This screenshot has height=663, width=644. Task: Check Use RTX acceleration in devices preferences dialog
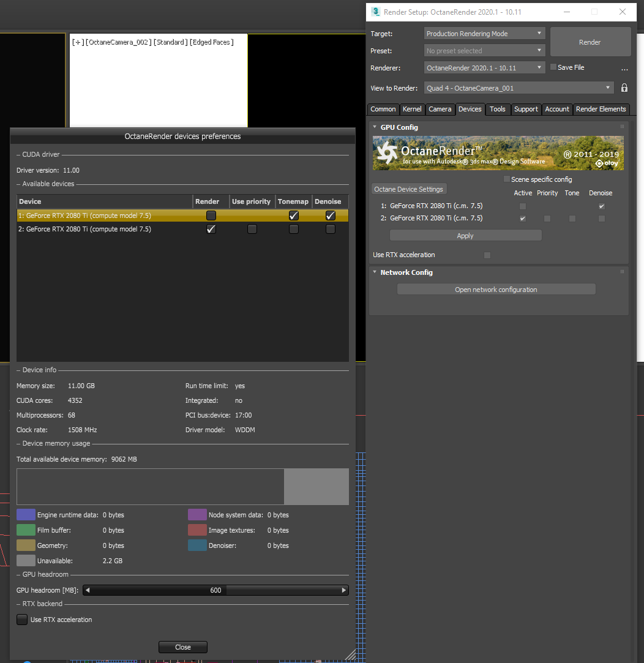point(22,620)
